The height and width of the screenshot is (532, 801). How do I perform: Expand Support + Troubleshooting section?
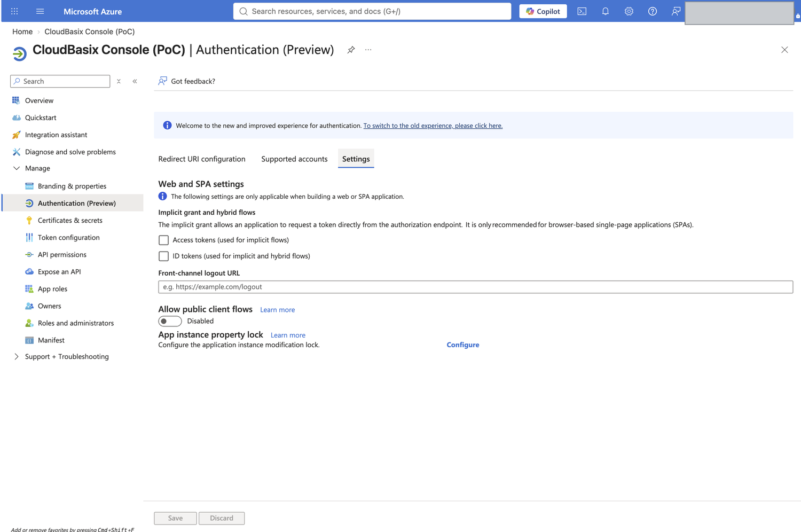[17, 356]
